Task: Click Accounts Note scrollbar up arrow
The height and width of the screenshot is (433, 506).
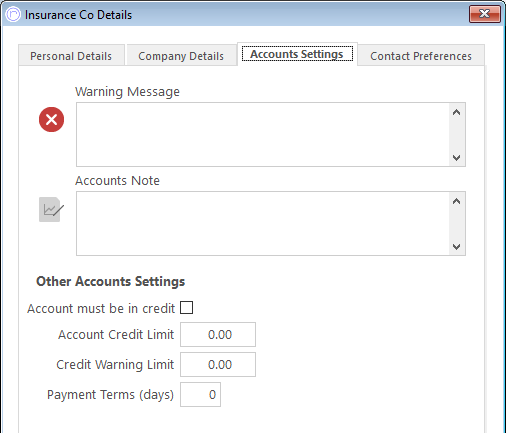Action: point(457,201)
